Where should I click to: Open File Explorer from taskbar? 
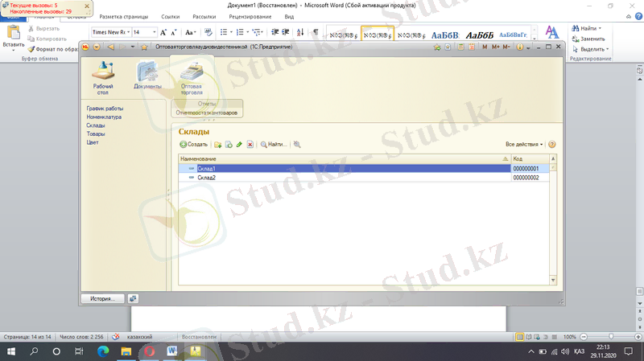(x=126, y=351)
